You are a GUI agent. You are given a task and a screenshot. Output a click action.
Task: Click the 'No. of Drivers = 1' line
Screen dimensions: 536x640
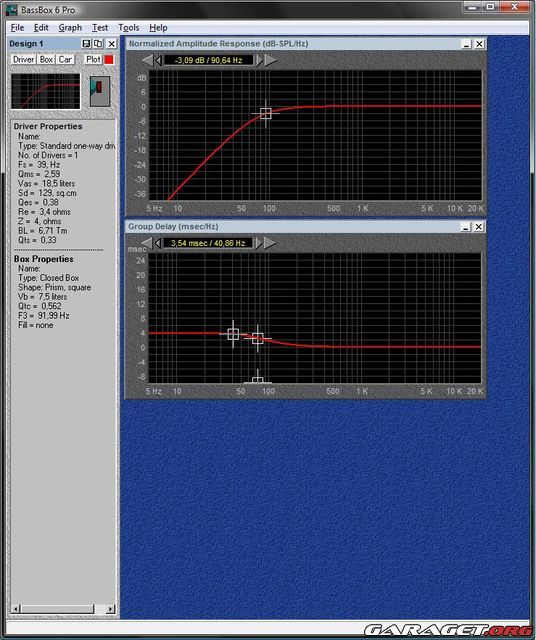tap(48, 155)
